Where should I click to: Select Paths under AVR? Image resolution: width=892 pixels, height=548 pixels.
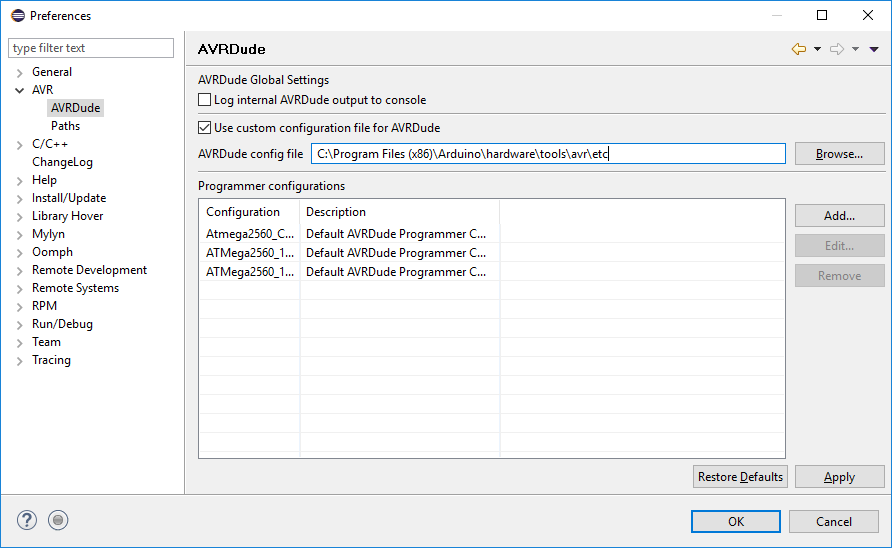[65, 126]
